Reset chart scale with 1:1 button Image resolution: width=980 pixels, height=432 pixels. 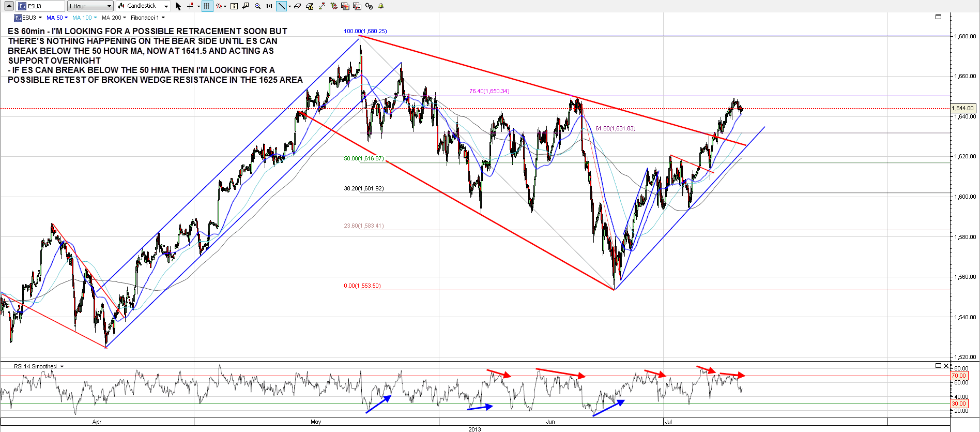(x=269, y=6)
